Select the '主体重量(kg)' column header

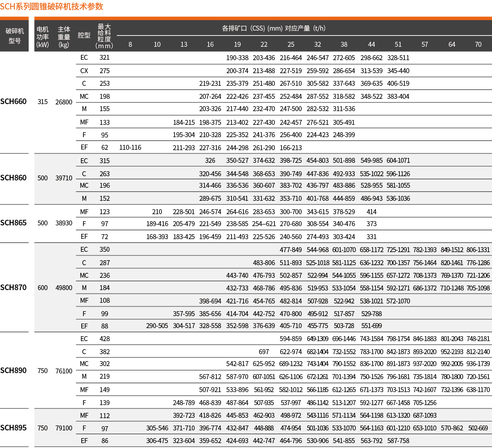[64, 37]
